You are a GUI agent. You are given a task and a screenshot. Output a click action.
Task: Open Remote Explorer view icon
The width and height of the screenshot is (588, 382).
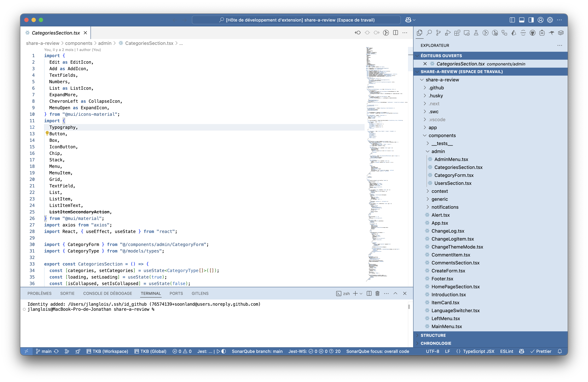467,33
